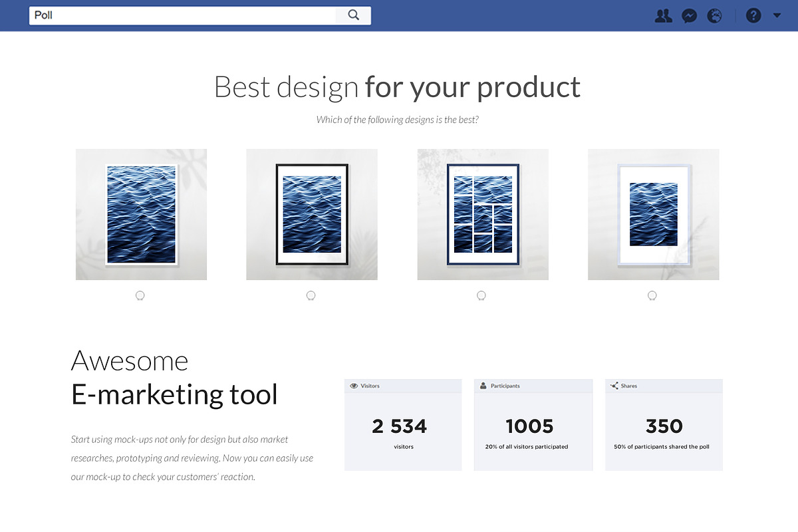The image size is (798, 532).
Task: Click the Poll search input field
Action: pos(183,15)
